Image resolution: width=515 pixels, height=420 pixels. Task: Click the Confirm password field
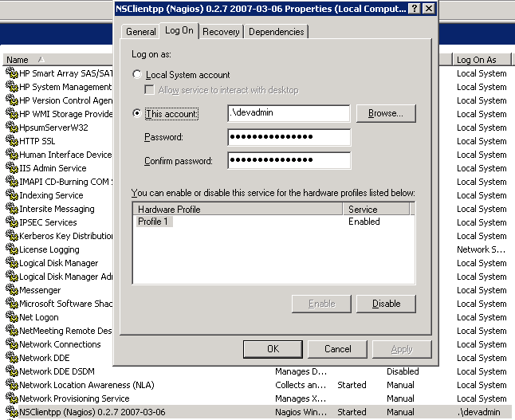[289, 161]
